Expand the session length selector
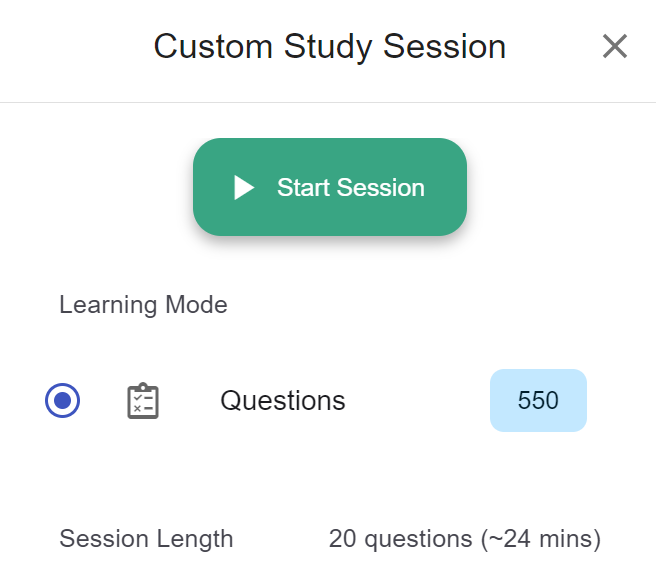The height and width of the screenshot is (569, 656). pyautogui.click(x=464, y=538)
